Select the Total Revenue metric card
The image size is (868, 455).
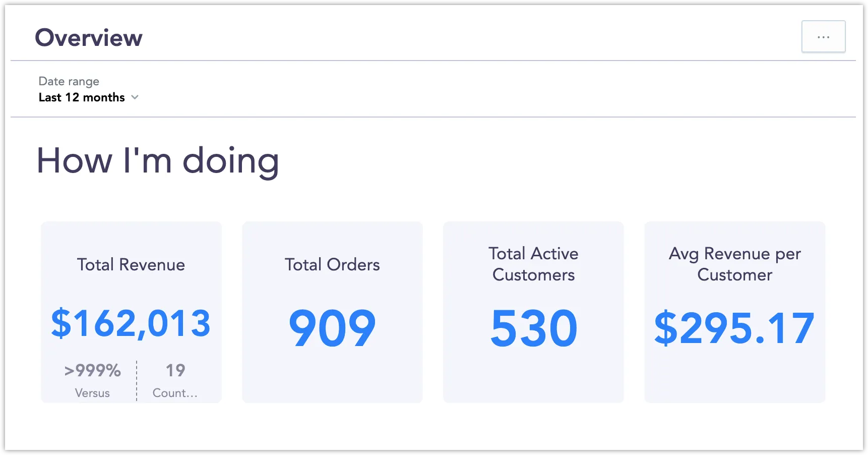[x=131, y=311]
